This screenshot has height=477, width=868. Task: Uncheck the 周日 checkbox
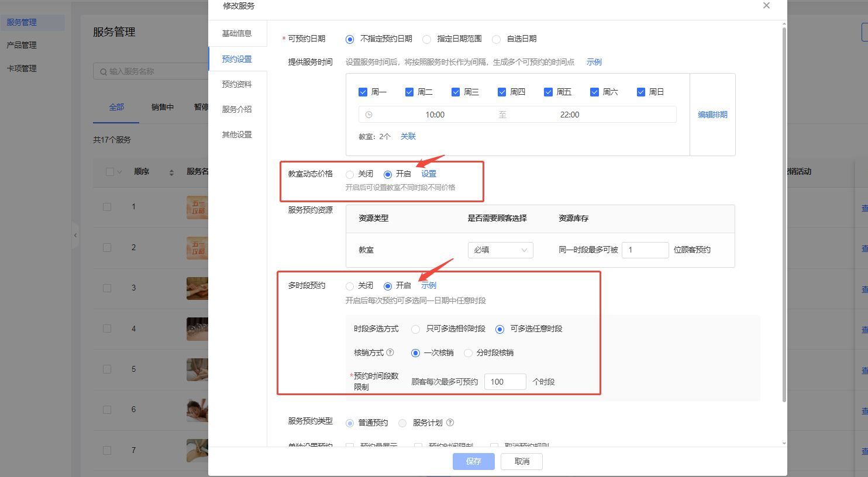[641, 92]
